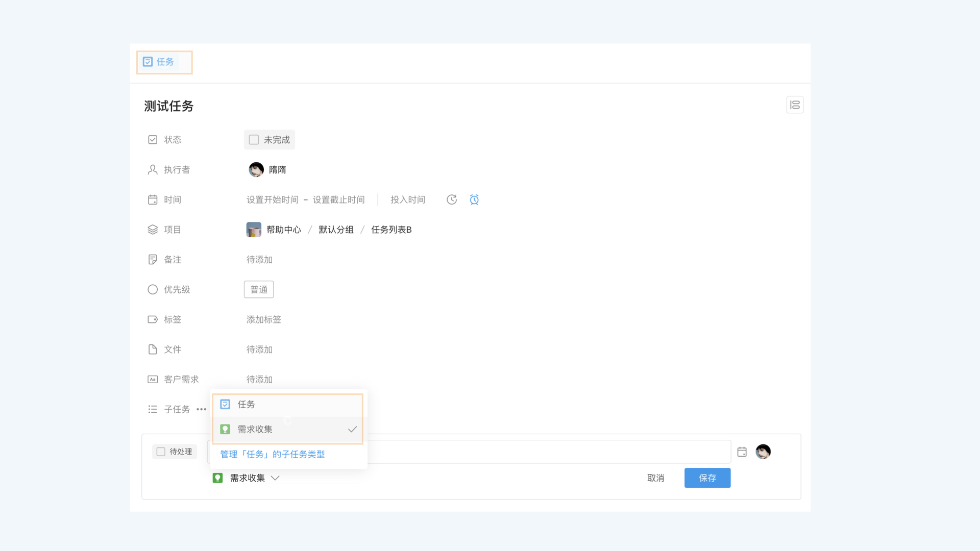This screenshot has height=551, width=980.
Task: Toggle the 未完成 status checkbox
Action: (x=254, y=140)
